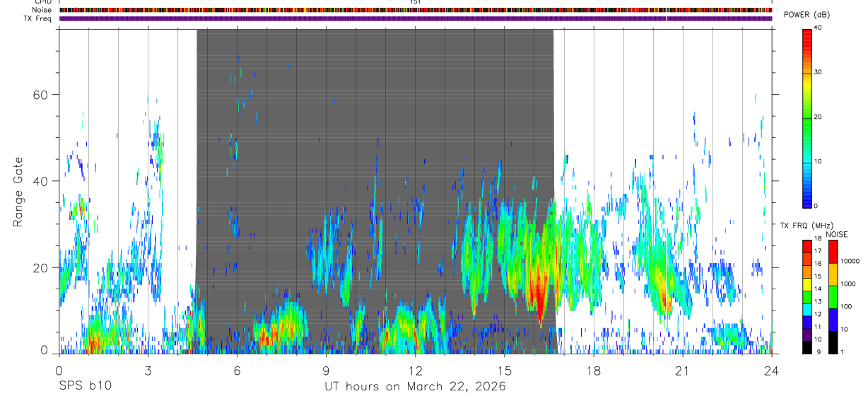Pick the black swatch in NOISE legend

833,342
